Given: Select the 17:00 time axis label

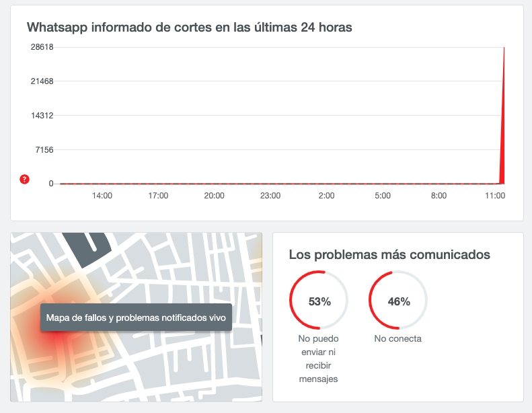Looking at the screenshot, I should click(158, 196).
